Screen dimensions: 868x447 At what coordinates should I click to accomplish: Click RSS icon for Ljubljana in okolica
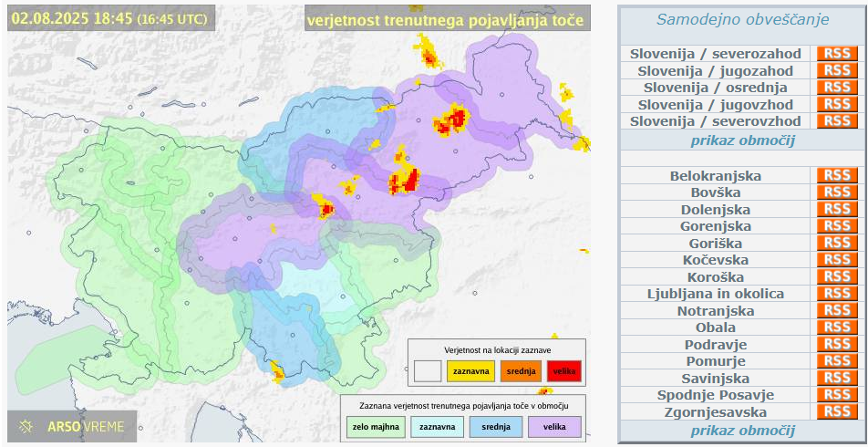pyautogui.click(x=836, y=294)
